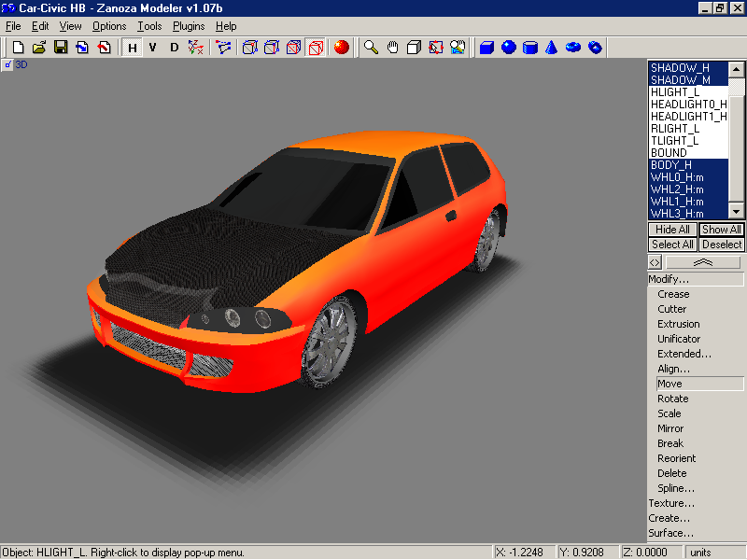This screenshot has height=560, width=747.
Task: Open the Plugins menu
Action: pos(189,26)
